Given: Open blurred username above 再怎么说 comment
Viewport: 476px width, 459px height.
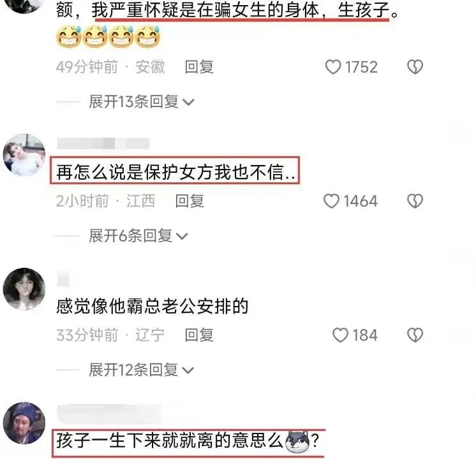Looking at the screenshot, I should click(x=103, y=143).
